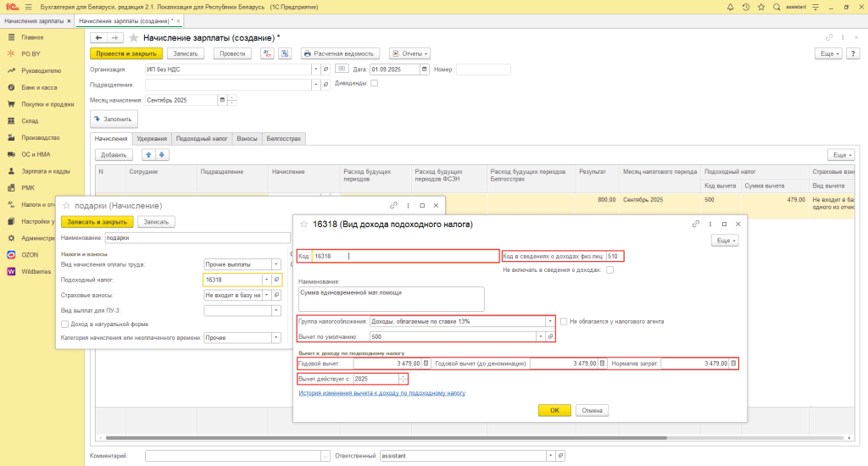Toggle Не облагается у налогового агента
This screenshot has height=466, width=868.
pos(564,322)
